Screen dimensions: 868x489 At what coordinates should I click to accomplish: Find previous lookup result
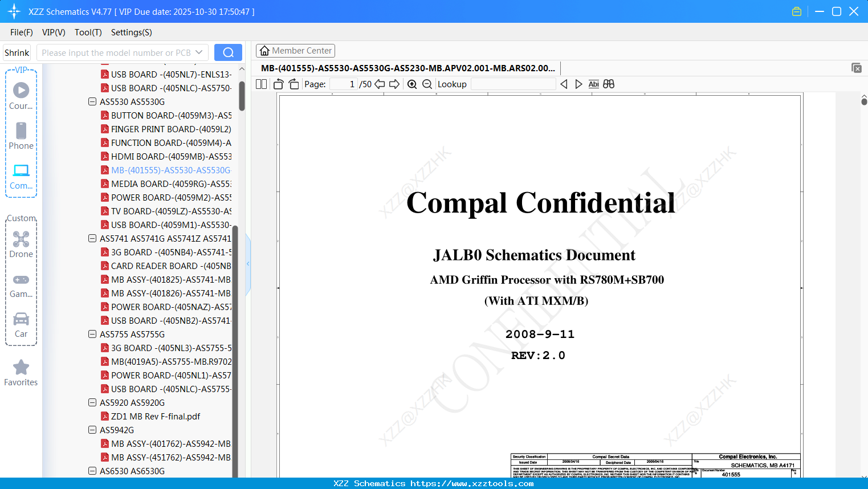click(x=564, y=84)
